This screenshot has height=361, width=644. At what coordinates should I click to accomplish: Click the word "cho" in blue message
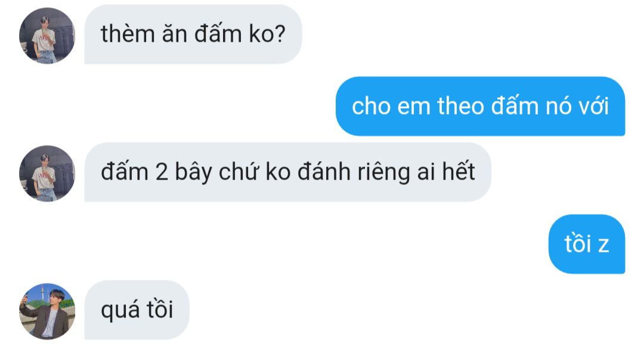pyautogui.click(x=371, y=106)
